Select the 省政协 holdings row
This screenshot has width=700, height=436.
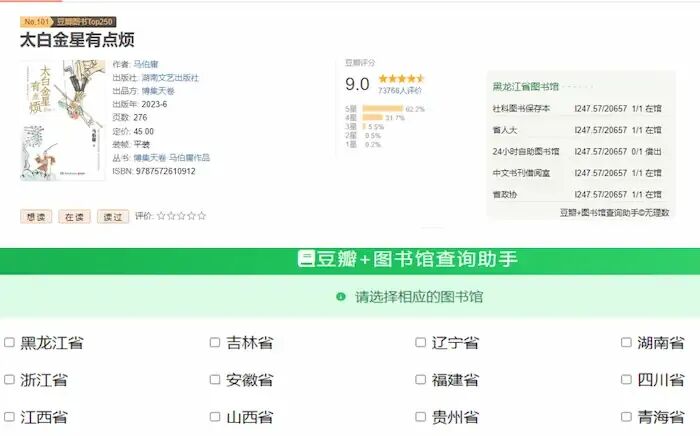(x=577, y=194)
